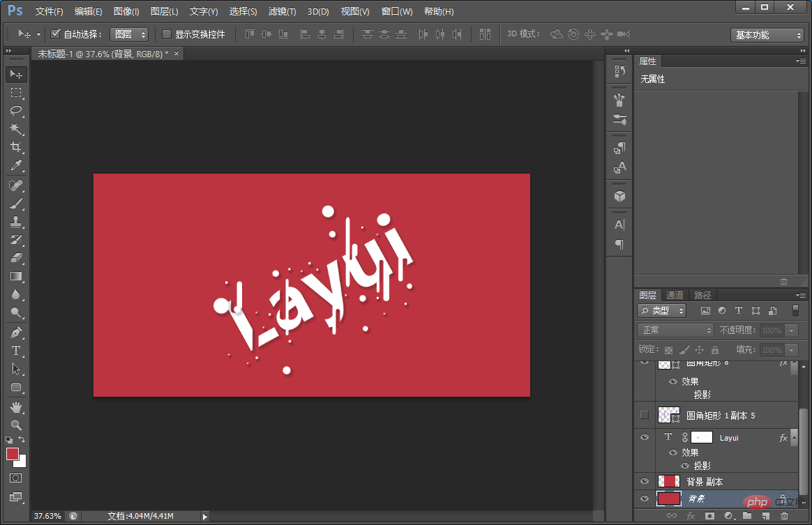Switch to the 路径 tab
Viewport: 812px width, 525px height.
point(702,295)
